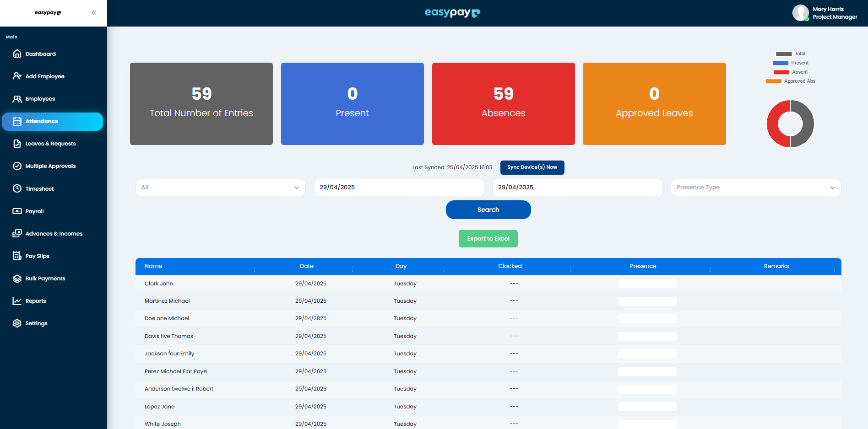868x429 pixels.
Task: Open the Presence Type dropdown
Action: [755, 187]
